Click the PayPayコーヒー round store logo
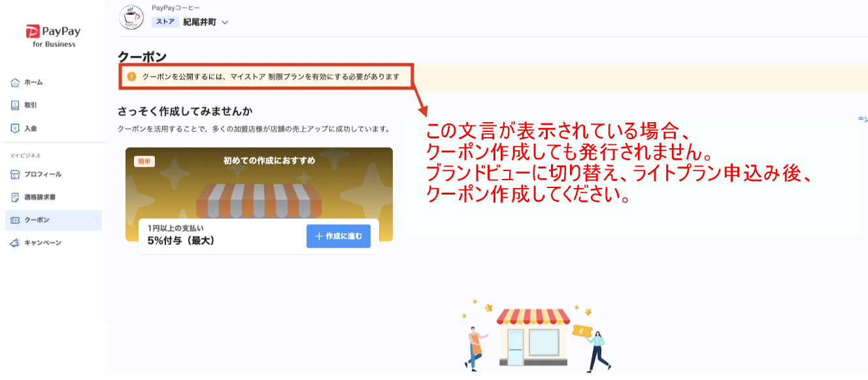 coord(131,17)
